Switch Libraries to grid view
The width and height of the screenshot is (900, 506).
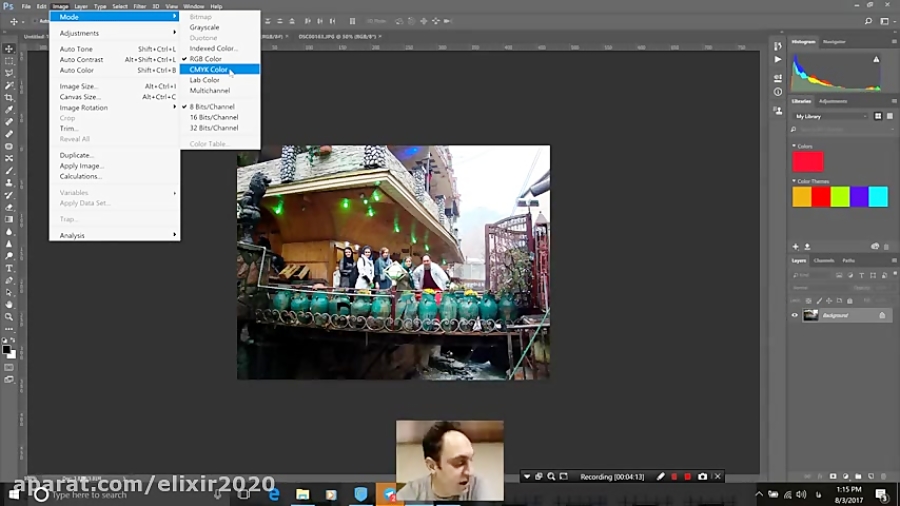point(878,116)
